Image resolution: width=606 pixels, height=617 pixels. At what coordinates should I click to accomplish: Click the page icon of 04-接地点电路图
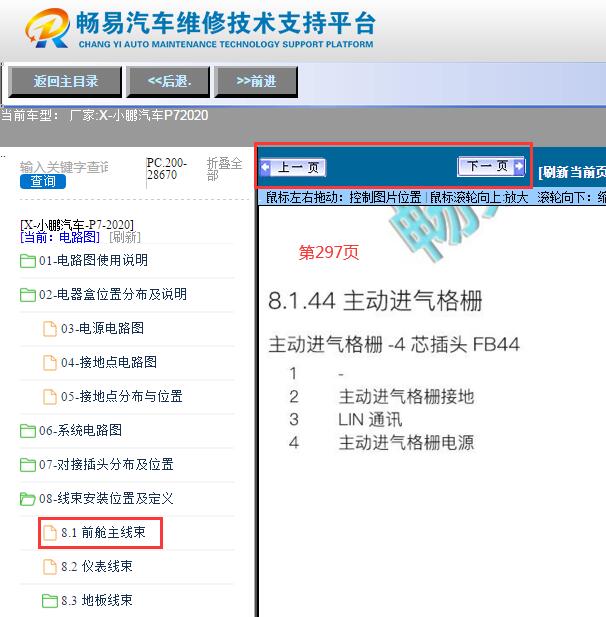pyautogui.click(x=50, y=363)
